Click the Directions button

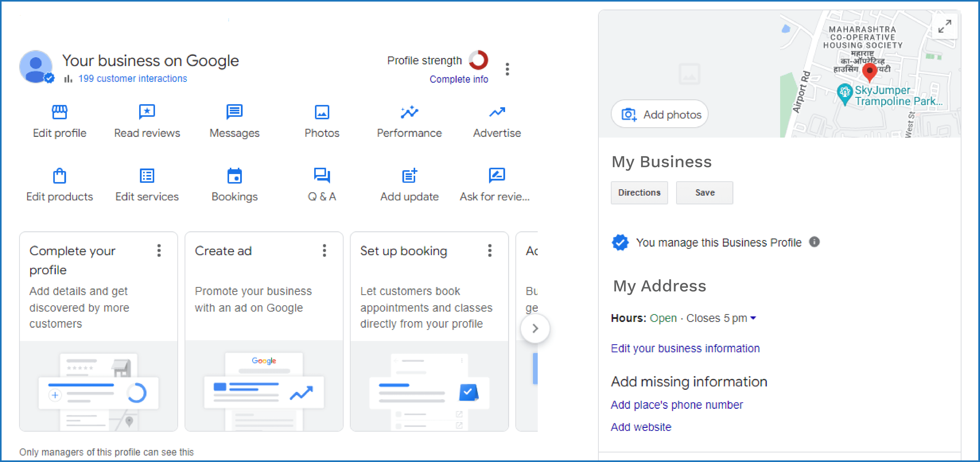click(x=639, y=193)
